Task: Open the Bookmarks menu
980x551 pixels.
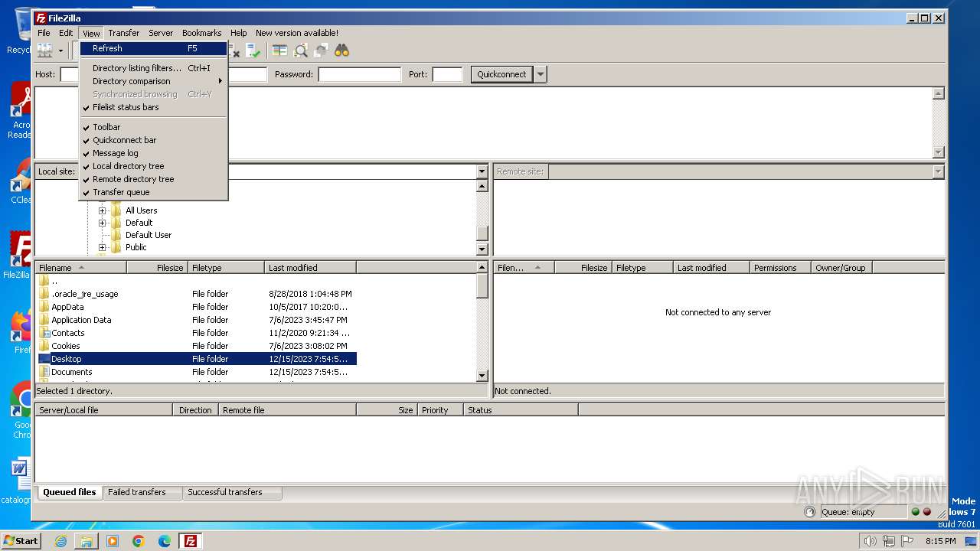Action: 201,33
